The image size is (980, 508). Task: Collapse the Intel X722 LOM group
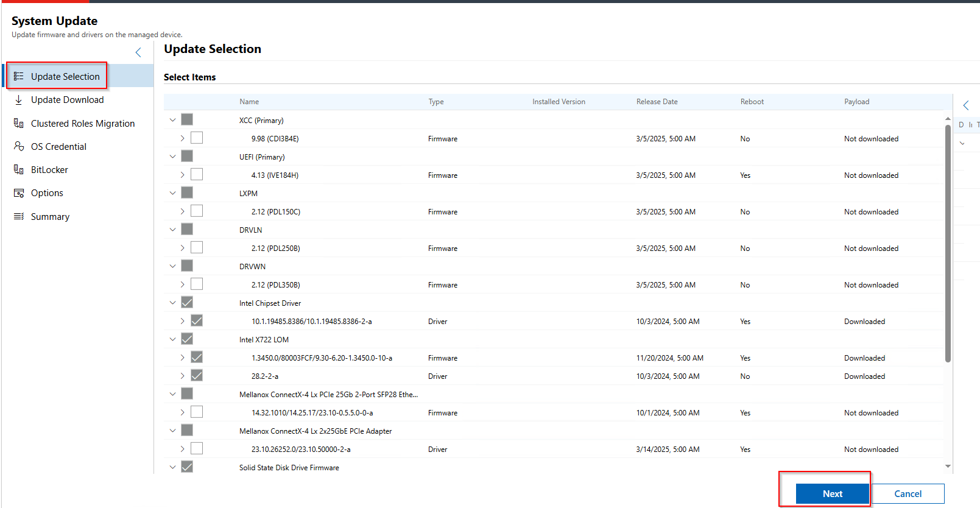click(172, 339)
